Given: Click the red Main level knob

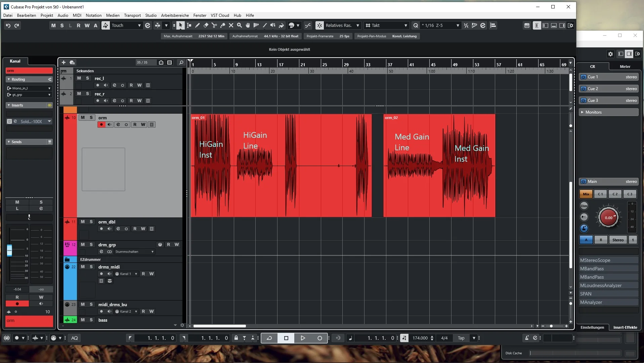Looking at the screenshot, I should coord(608,218).
